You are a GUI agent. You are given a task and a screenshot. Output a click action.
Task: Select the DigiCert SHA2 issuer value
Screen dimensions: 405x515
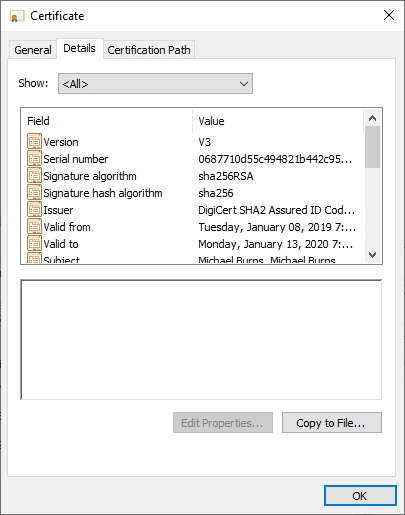tap(276, 210)
